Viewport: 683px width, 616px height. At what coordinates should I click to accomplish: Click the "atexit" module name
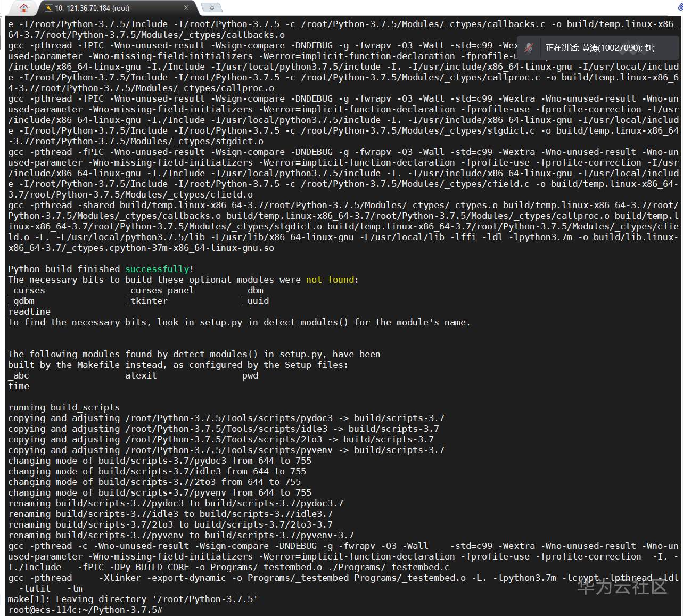141,375
